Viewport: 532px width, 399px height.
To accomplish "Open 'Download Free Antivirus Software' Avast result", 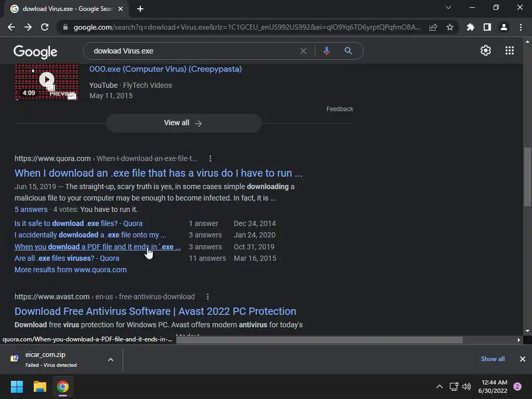I will 155,312.
